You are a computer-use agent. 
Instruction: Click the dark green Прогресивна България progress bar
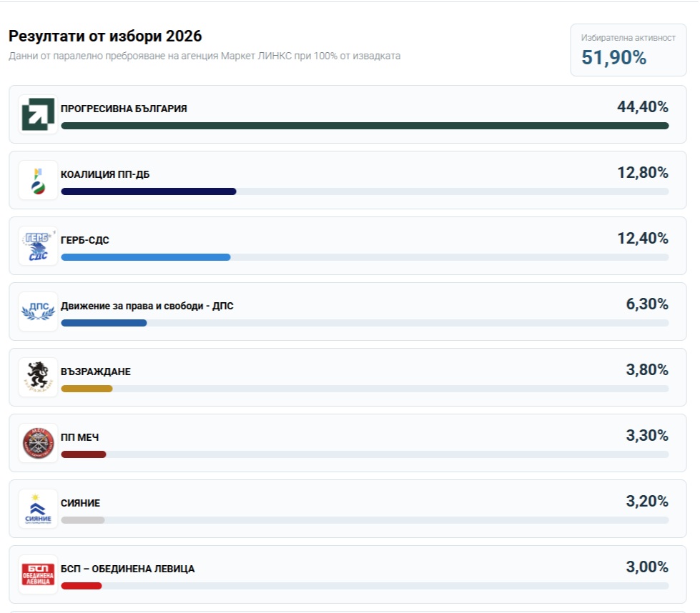365,126
